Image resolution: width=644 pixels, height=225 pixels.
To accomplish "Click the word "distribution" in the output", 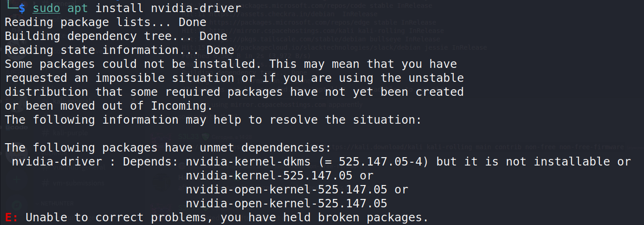I will pyautogui.click(x=46, y=92).
